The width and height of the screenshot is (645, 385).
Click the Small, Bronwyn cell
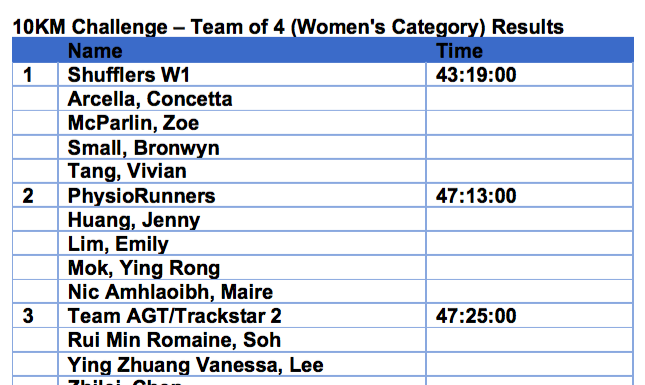pyautogui.click(x=242, y=147)
